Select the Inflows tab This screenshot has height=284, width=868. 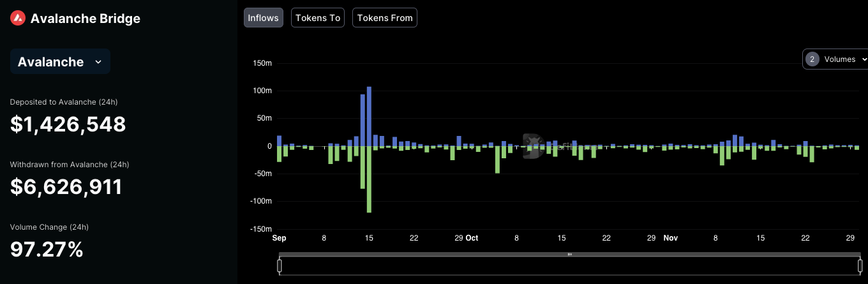(x=264, y=18)
